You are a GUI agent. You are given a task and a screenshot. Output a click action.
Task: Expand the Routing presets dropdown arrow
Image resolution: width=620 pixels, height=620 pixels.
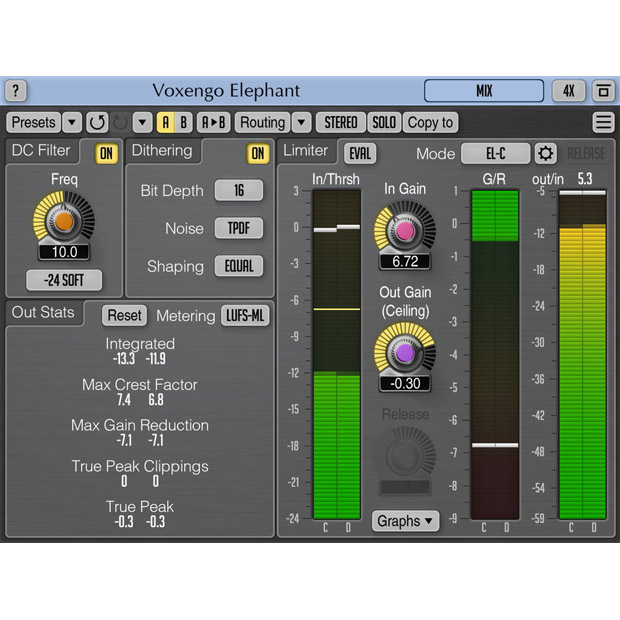[301, 122]
